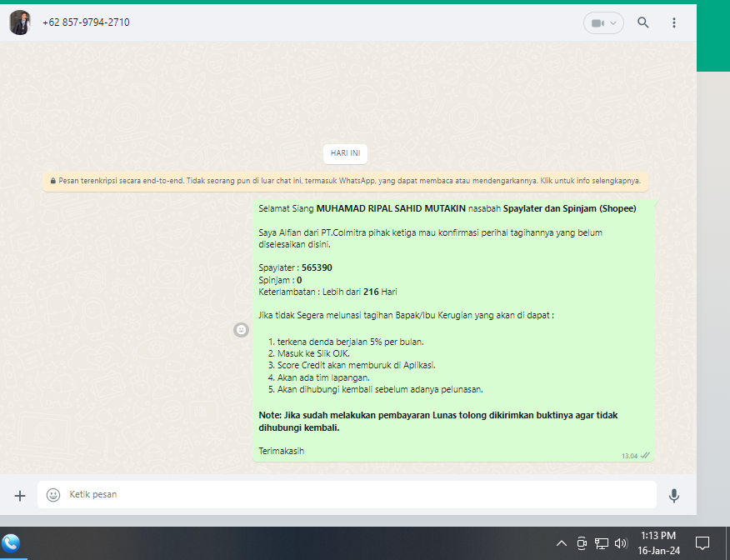730x560 pixels.
Task: Open the Windows notification center
Action: click(702, 543)
